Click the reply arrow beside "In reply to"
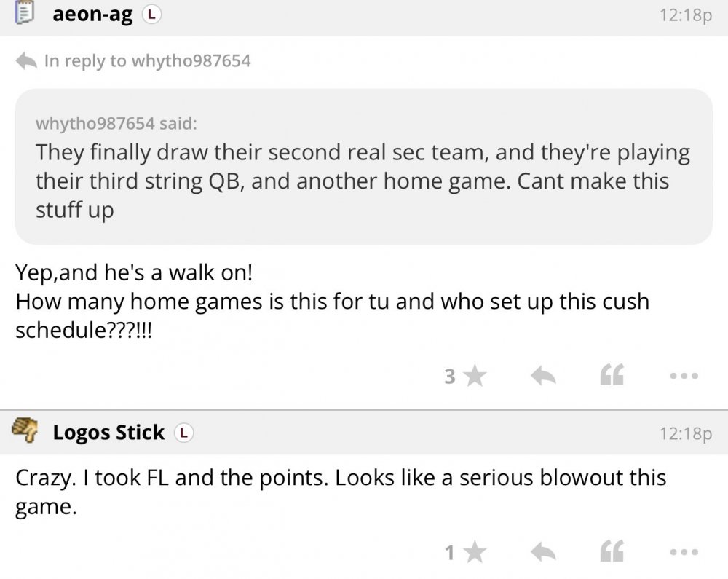Screen dimensions: 728x579 pos(26,60)
